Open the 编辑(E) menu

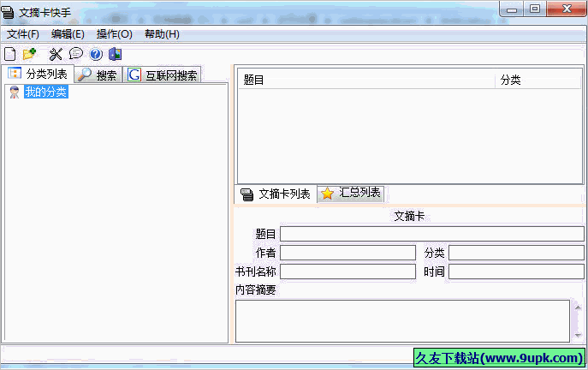[68, 34]
